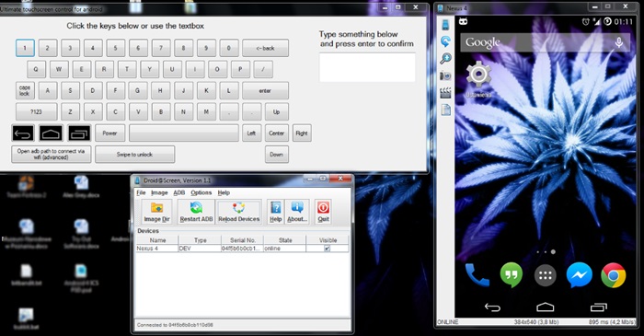The height and width of the screenshot is (336, 644).
Task: Open the Options menu
Action: coord(201,192)
